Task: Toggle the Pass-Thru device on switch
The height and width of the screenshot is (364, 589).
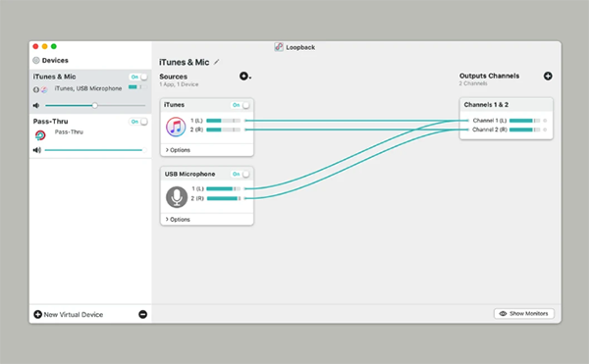Action: click(x=138, y=122)
